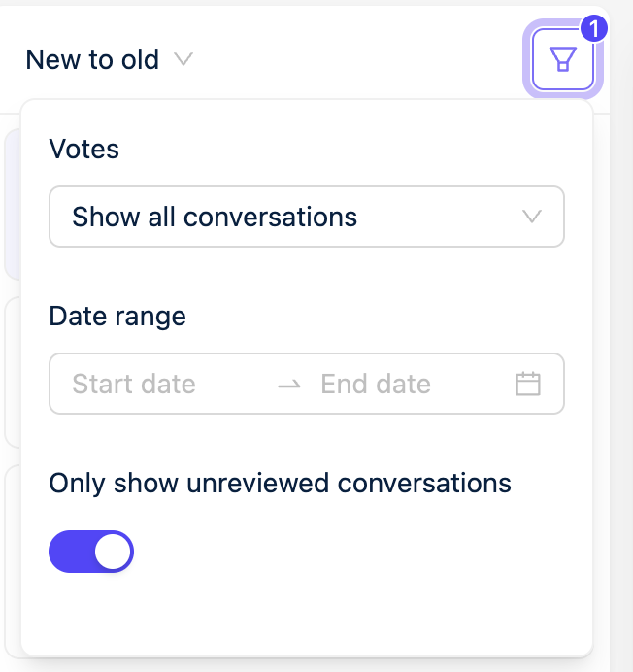Click the white knob of unreviewed switch
This screenshot has width=633, height=672.
pos(114,552)
